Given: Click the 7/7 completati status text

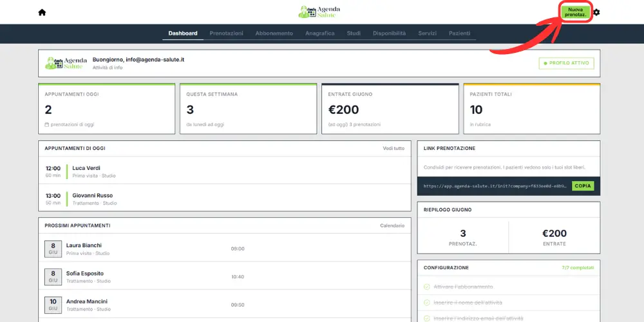Looking at the screenshot, I should click(578, 268).
